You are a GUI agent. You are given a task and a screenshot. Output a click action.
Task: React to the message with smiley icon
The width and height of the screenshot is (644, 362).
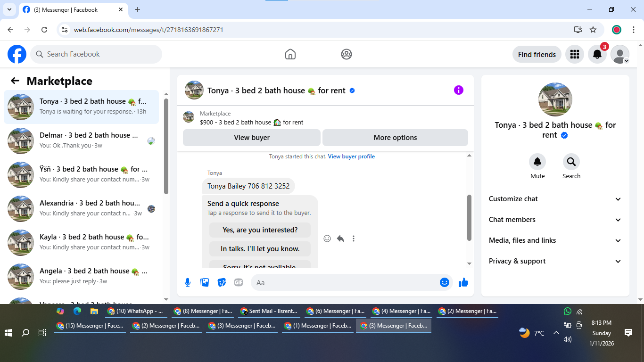coord(327,239)
